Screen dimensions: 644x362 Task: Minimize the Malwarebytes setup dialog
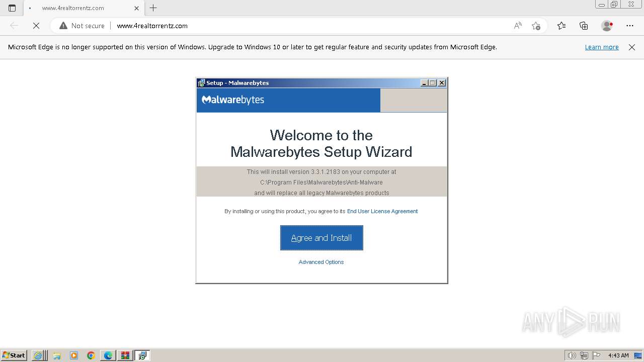pos(424,83)
